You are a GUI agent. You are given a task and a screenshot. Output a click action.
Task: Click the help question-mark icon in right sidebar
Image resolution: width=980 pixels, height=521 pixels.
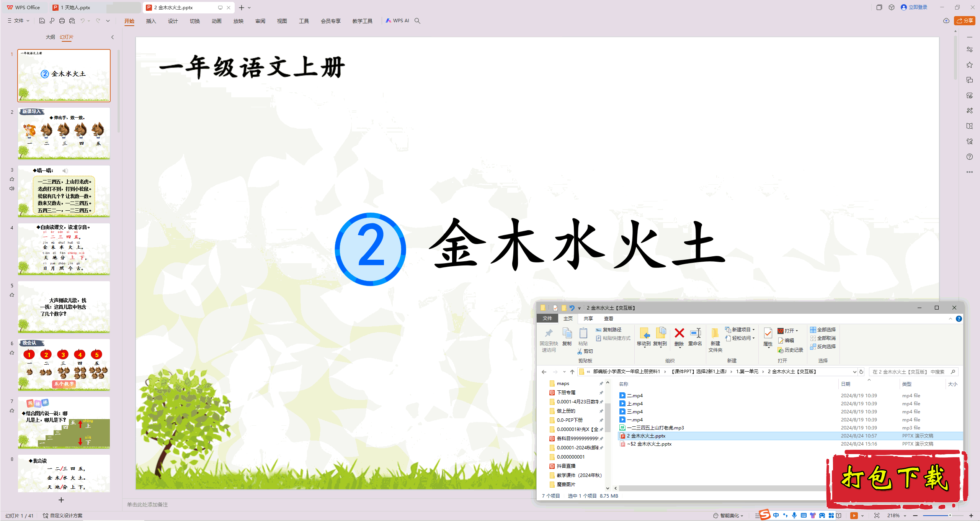[970, 157]
